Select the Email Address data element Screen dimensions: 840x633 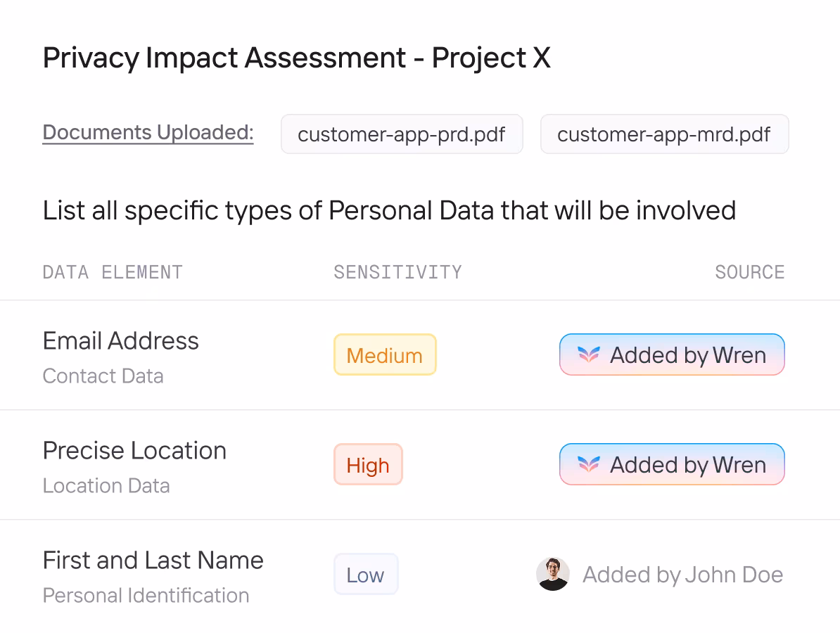[120, 340]
